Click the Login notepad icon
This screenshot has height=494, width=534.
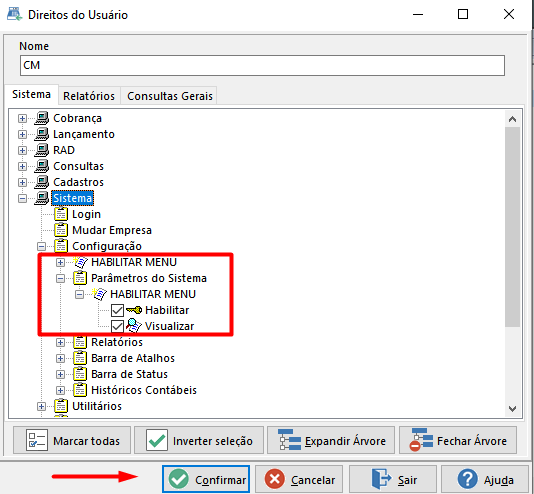point(61,214)
